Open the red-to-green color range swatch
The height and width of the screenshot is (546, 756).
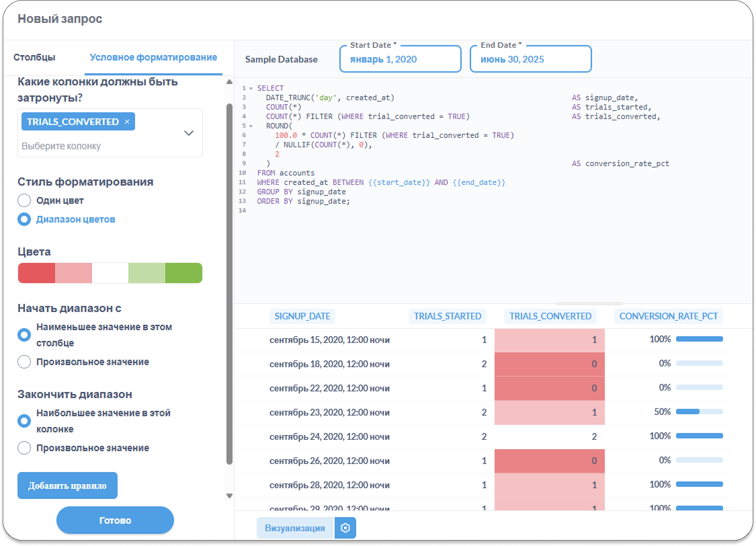pos(110,273)
